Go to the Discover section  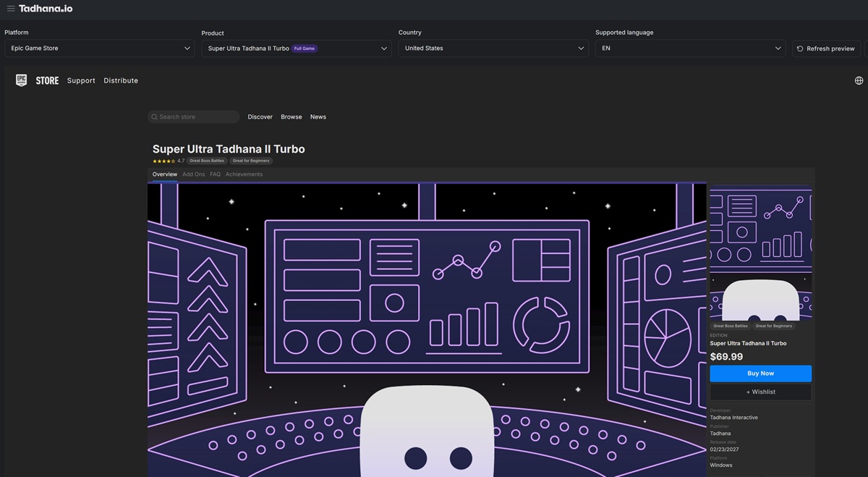[260, 117]
